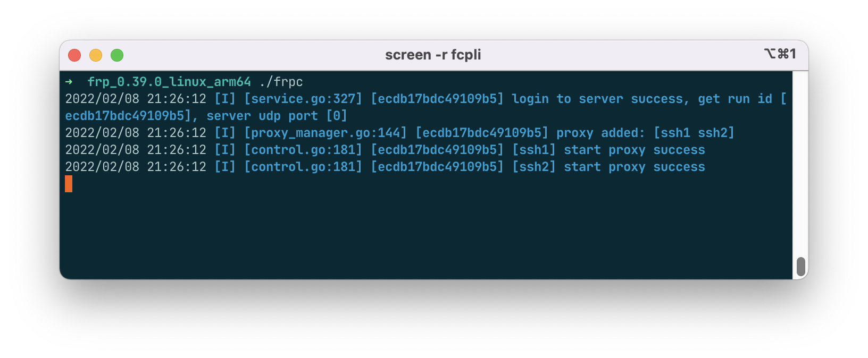868x358 pixels.
Task: Click the green arrow shell prompt
Action: click(x=69, y=82)
